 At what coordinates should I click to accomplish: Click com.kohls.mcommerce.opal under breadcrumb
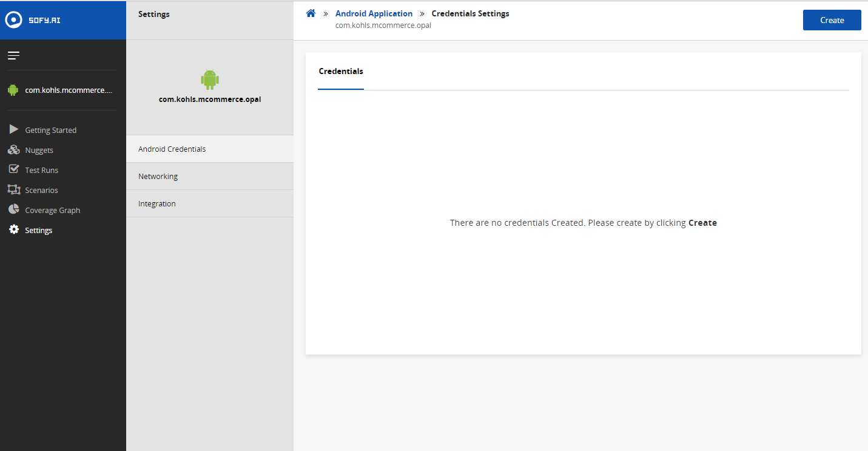383,25
